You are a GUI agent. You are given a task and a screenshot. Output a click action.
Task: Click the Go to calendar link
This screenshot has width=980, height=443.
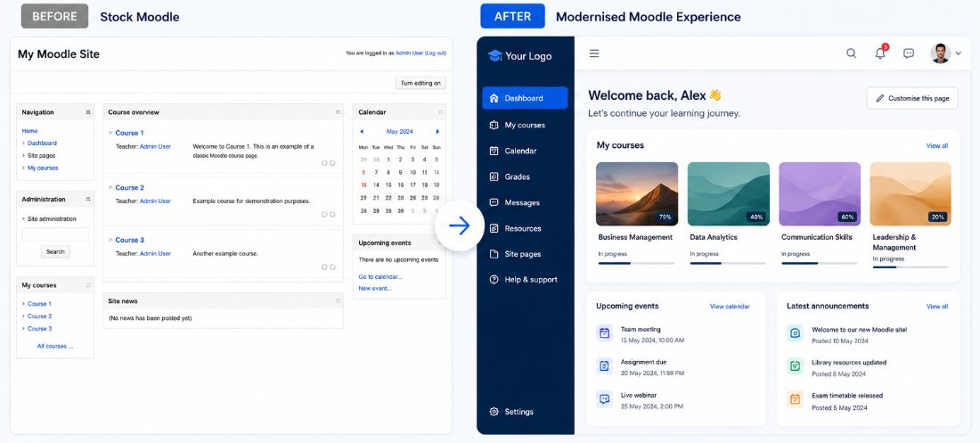coord(380,276)
